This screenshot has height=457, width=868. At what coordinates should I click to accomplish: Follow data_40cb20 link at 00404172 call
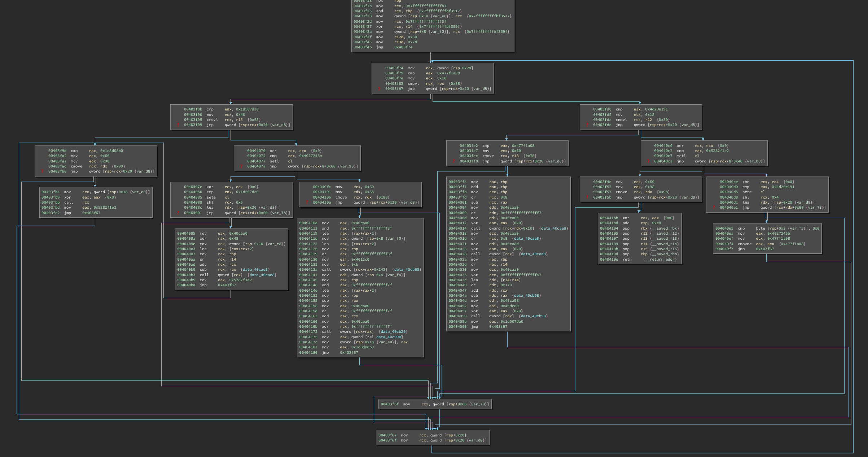tap(394, 332)
